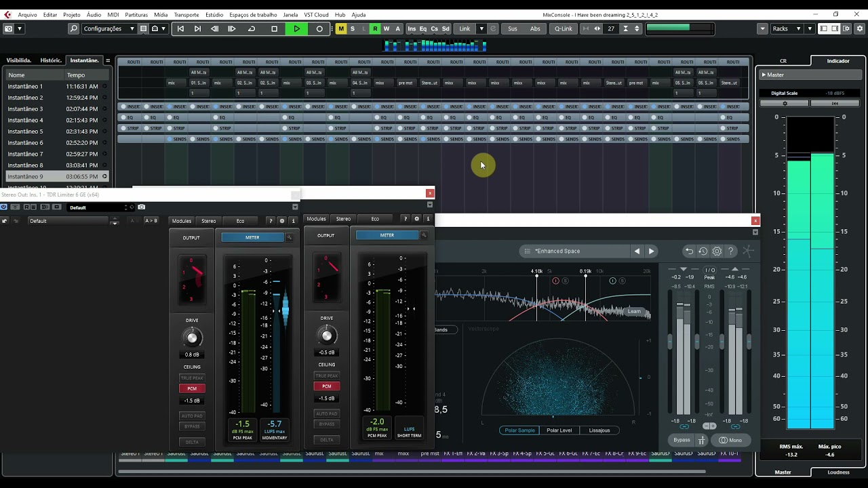Click the left limiter meter wrench icon

click(289, 237)
